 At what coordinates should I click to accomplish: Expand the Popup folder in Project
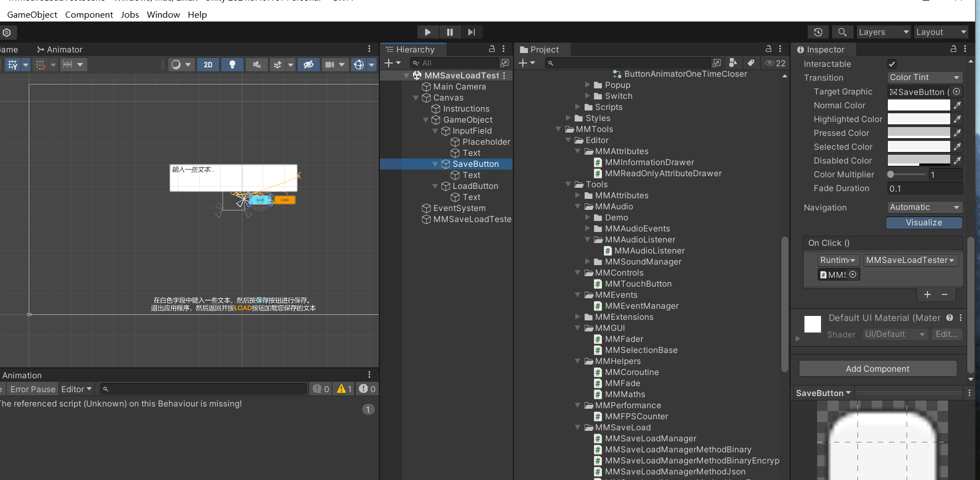click(587, 85)
